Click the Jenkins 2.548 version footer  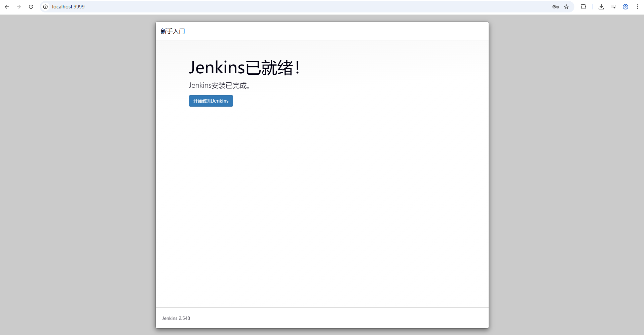[176, 318]
